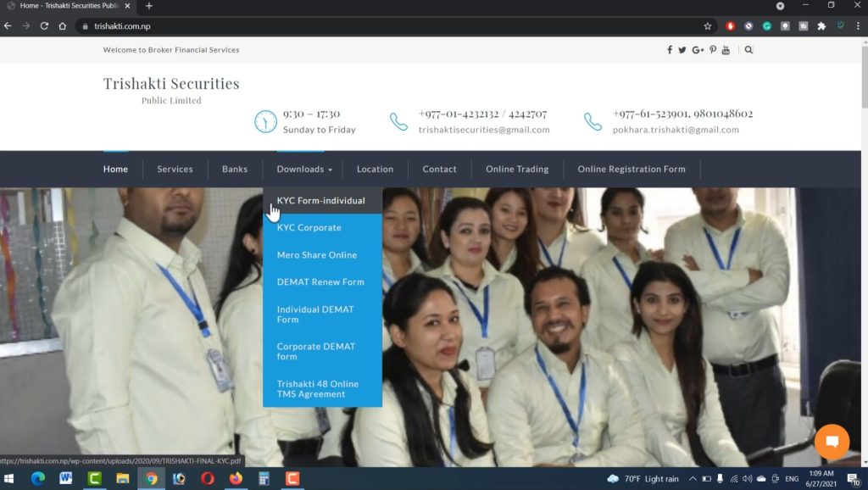The width and height of the screenshot is (868, 490).
Task: Open the Facebook social icon
Action: (670, 50)
